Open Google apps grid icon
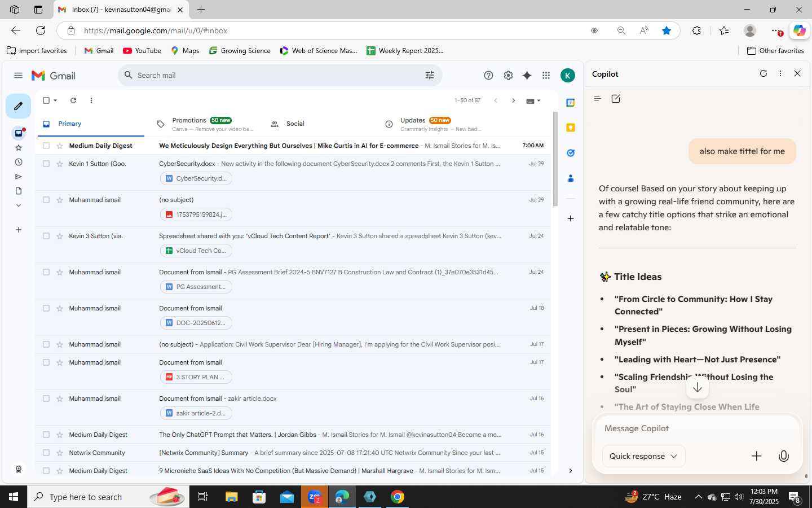The image size is (812, 508). [546, 76]
